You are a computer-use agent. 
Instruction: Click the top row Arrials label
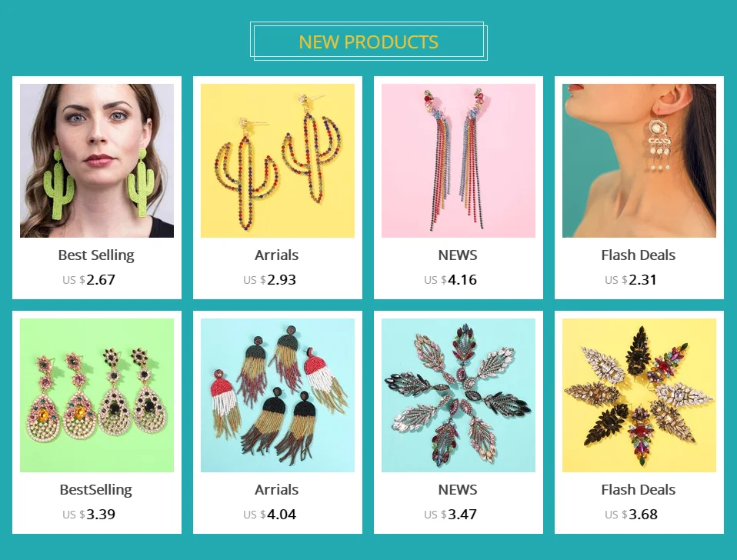276,255
